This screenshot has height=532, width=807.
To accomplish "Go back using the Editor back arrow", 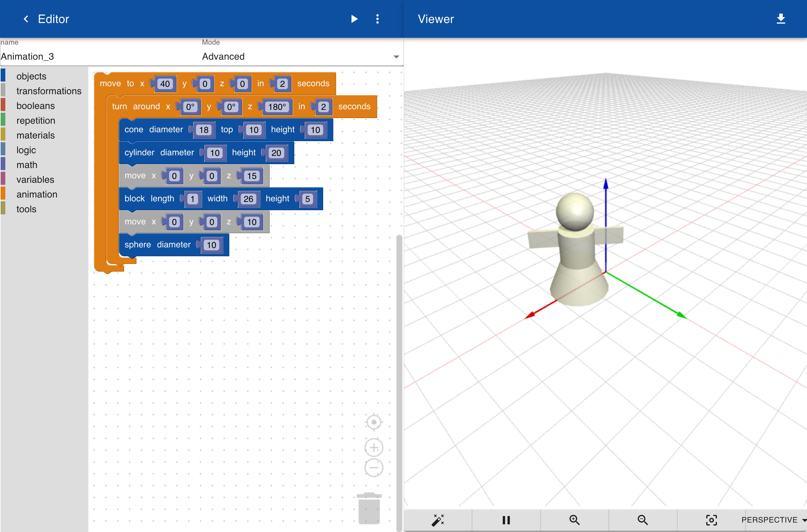I will [x=26, y=19].
